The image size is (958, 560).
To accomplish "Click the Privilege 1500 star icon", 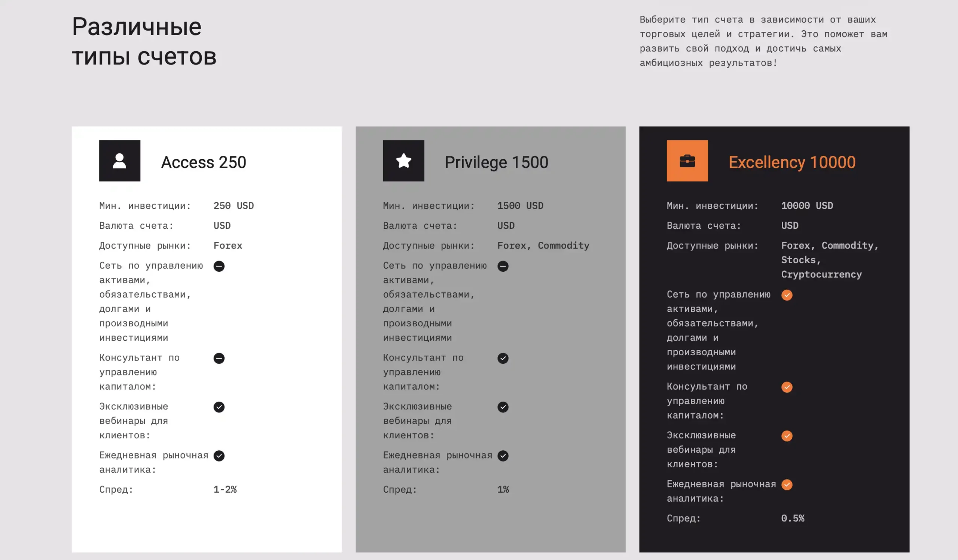I will pyautogui.click(x=403, y=161).
